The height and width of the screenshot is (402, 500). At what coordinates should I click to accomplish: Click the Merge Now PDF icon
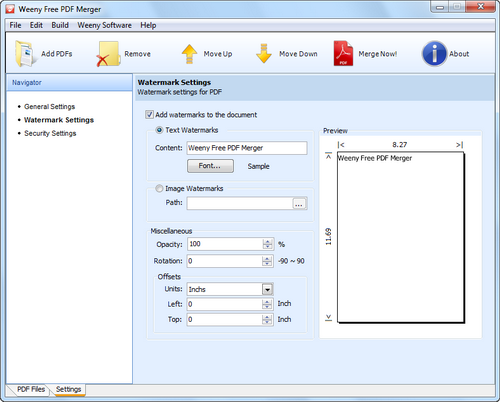343,53
